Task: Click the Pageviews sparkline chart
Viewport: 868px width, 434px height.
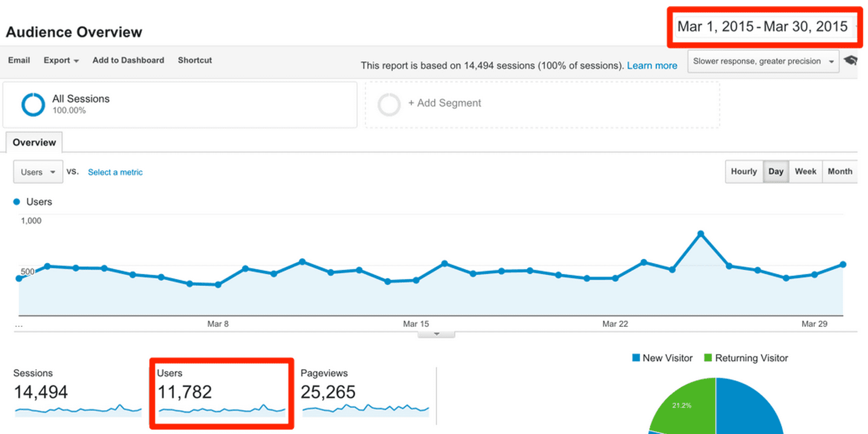Action: pyautogui.click(x=366, y=410)
